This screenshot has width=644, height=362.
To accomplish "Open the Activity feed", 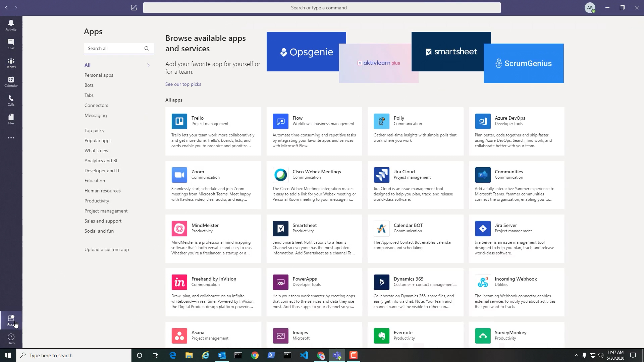I will point(11,25).
